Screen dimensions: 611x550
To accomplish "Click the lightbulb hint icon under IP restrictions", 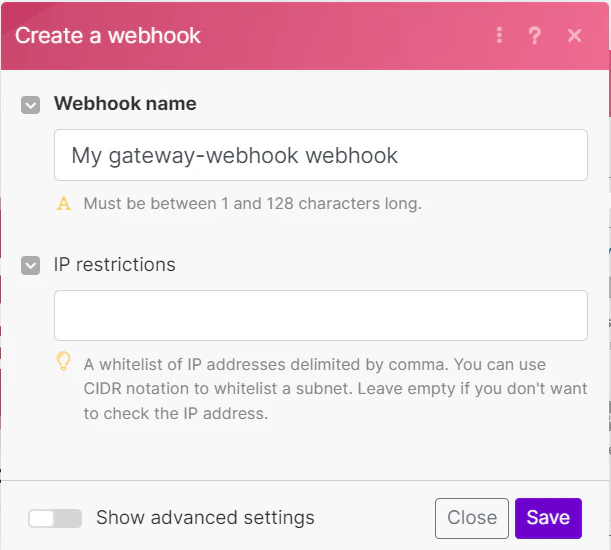I will pyautogui.click(x=64, y=361).
